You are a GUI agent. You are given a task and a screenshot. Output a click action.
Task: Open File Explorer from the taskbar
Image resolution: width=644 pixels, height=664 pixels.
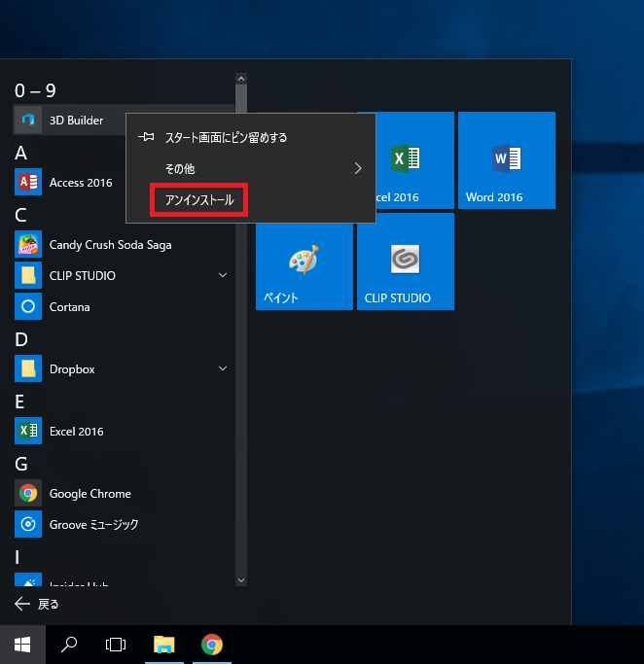164,644
